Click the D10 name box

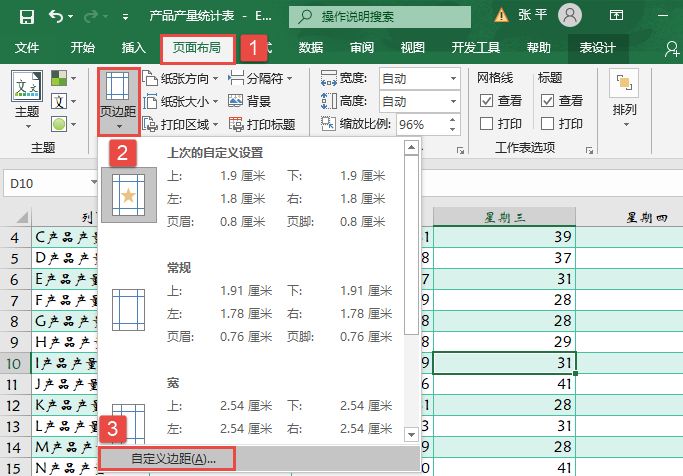click(x=50, y=183)
